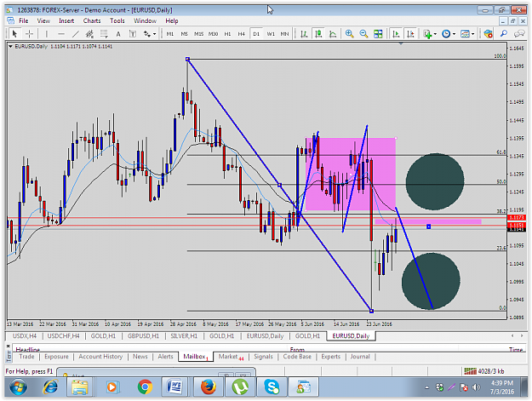
Task: Draw a horizontal line tool
Action: (61, 33)
